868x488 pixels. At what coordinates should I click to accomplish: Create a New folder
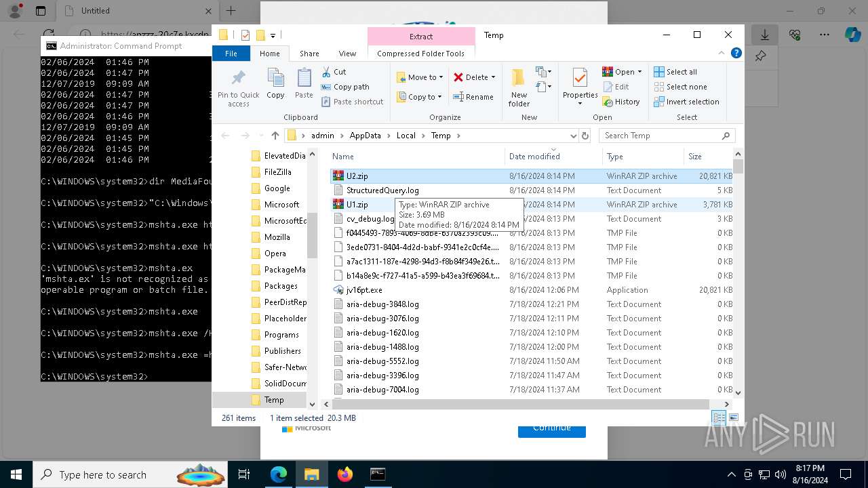pyautogui.click(x=519, y=87)
